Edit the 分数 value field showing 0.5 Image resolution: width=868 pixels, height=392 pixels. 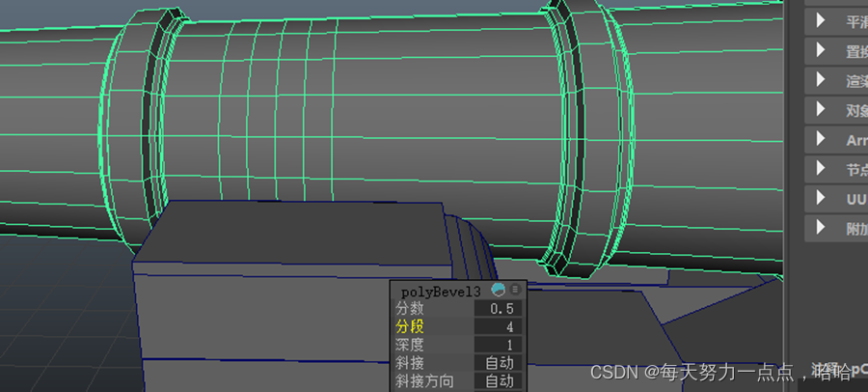[x=499, y=309]
